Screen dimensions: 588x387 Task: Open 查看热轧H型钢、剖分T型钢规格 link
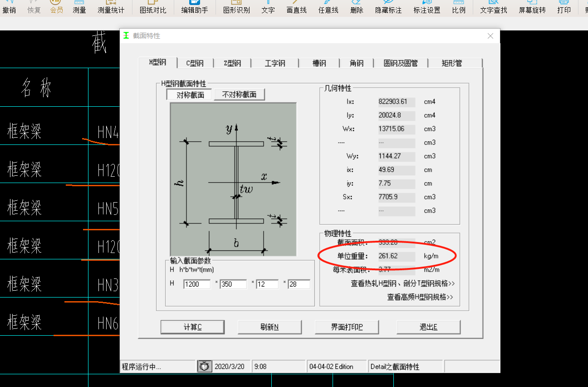(x=402, y=283)
